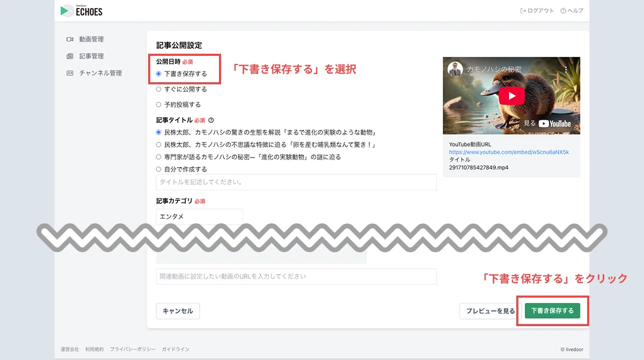Click the green 下書き保存する button

[552, 311]
